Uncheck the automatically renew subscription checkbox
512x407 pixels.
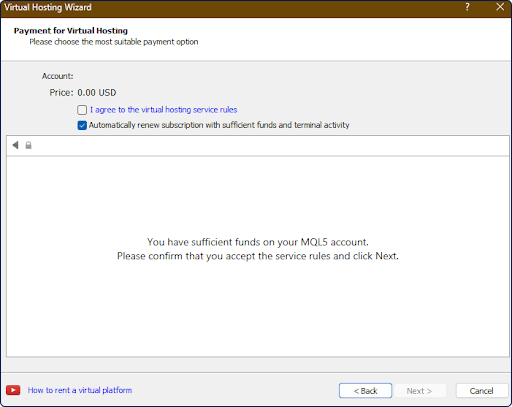point(82,125)
